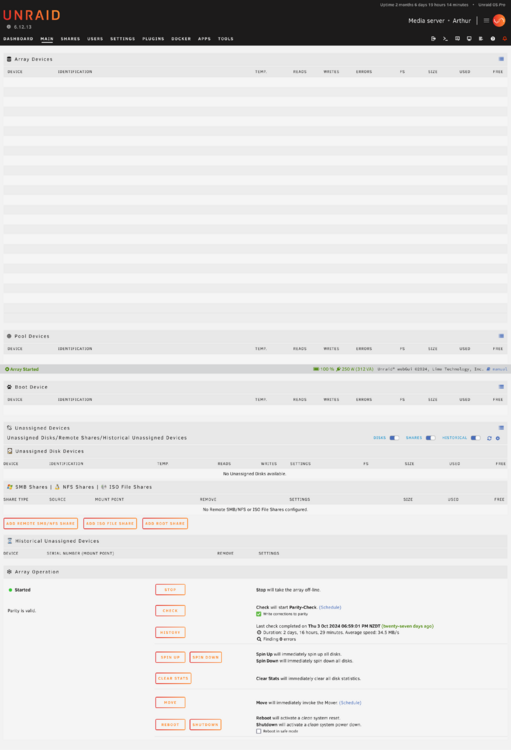Screen dimensions: 511x750
Task: Click the Array Devices view toggle icon
Action: click(x=501, y=59)
